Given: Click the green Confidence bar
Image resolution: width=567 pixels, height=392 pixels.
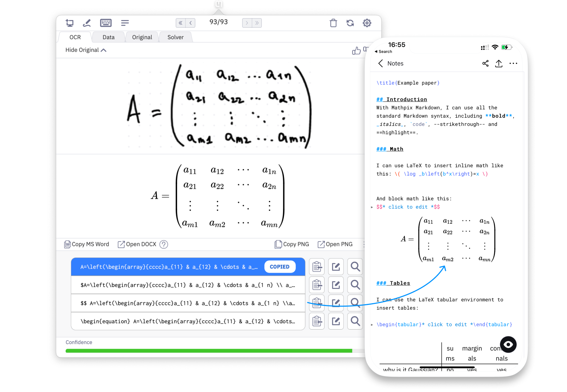Looking at the screenshot, I should tap(208, 351).
